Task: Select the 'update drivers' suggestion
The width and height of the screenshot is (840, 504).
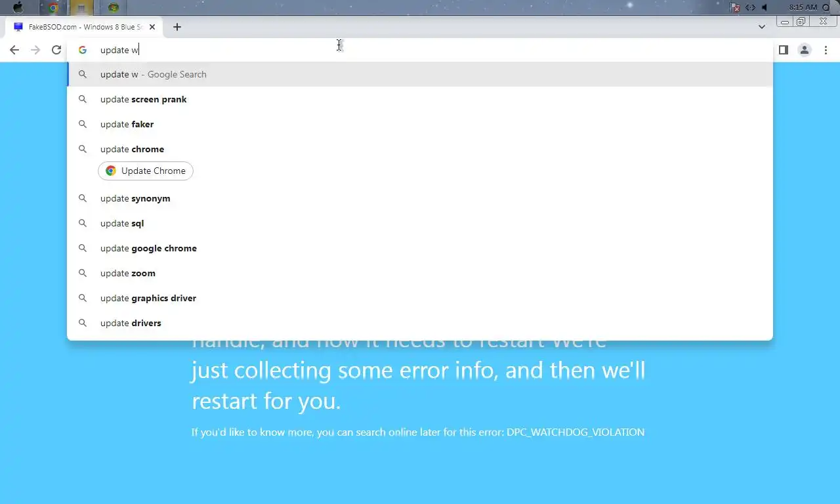Action: [420, 323]
